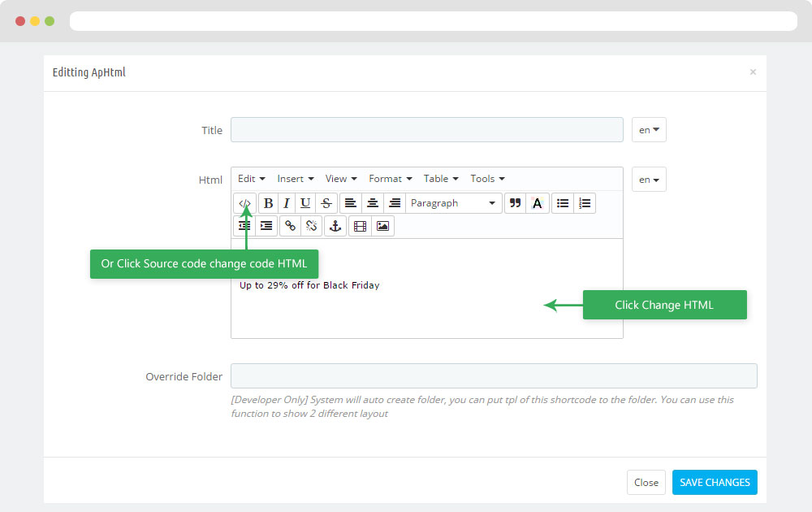This screenshot has height=512, width=812.
Task: Insert or edit a link
Action: coord(290,226)
